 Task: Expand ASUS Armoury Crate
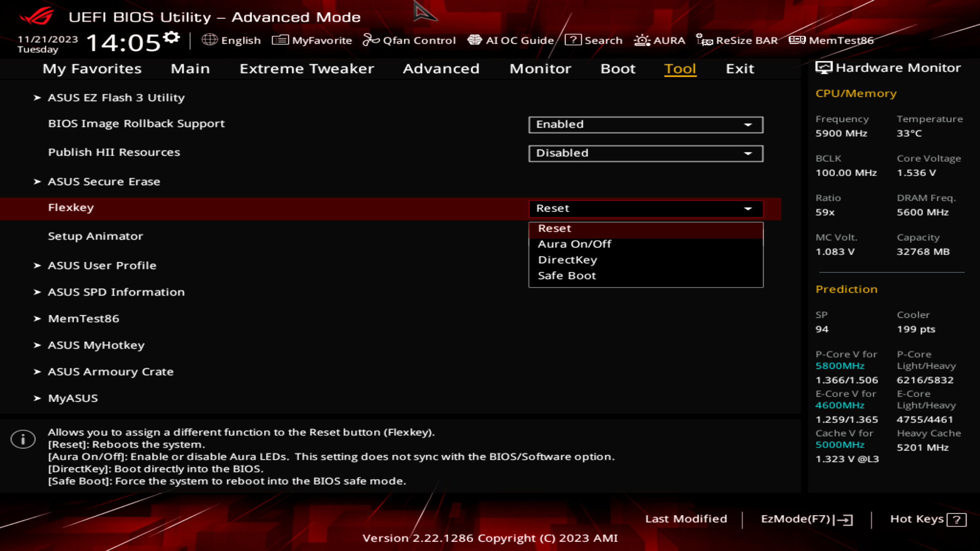111,371
